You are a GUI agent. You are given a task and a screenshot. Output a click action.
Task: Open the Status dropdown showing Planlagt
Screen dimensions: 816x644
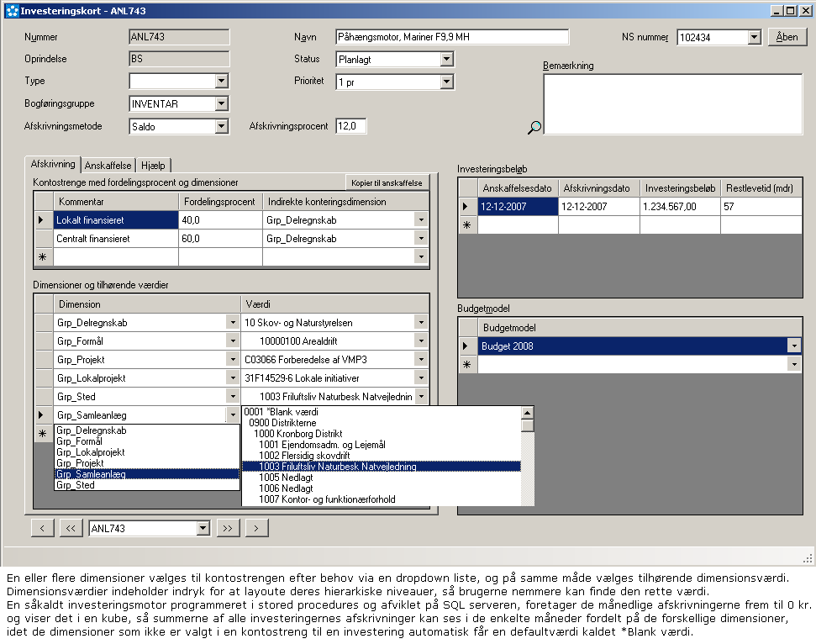[x=446, y=60]
